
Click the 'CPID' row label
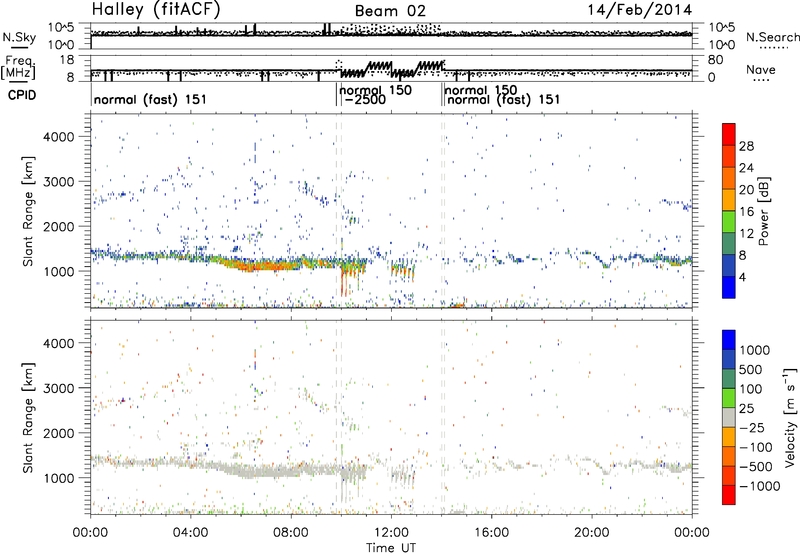[22, 95]
